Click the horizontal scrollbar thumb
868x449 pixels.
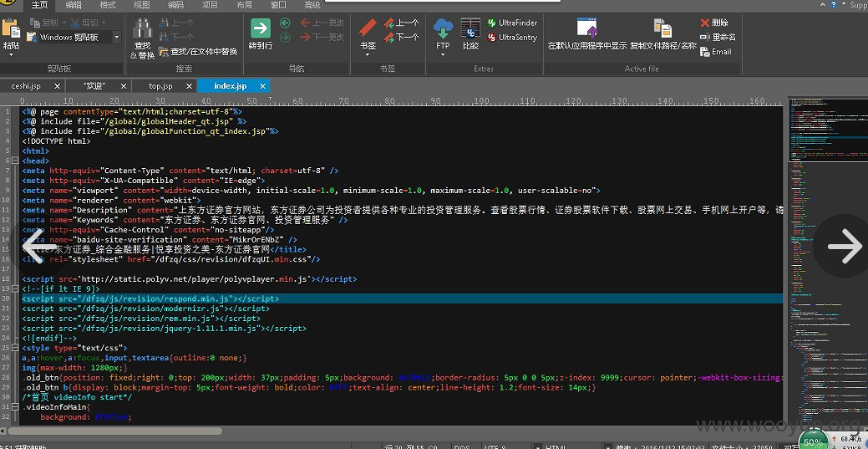tap(115, 431)
